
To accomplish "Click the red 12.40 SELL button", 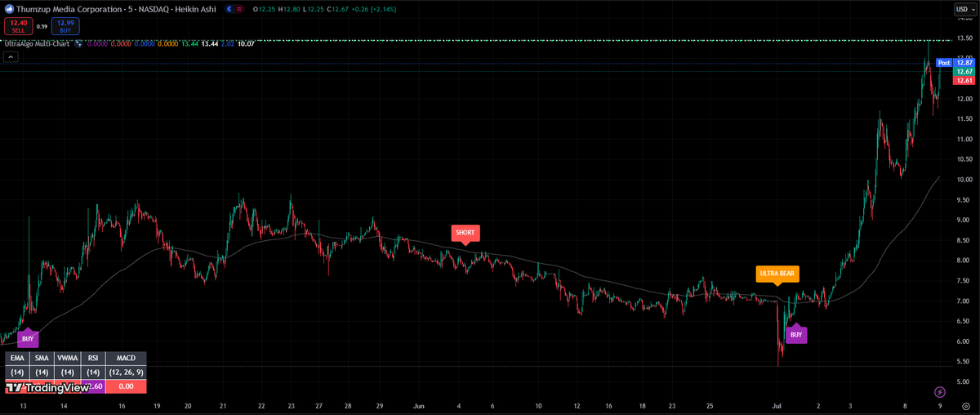I will (x=19, y=26).
